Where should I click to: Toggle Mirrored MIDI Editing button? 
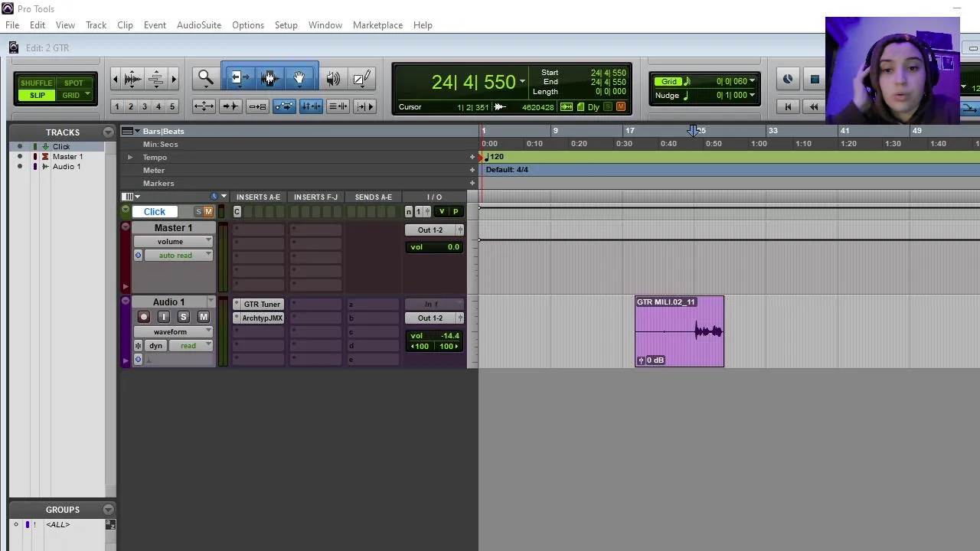click(x=257, y=106)
